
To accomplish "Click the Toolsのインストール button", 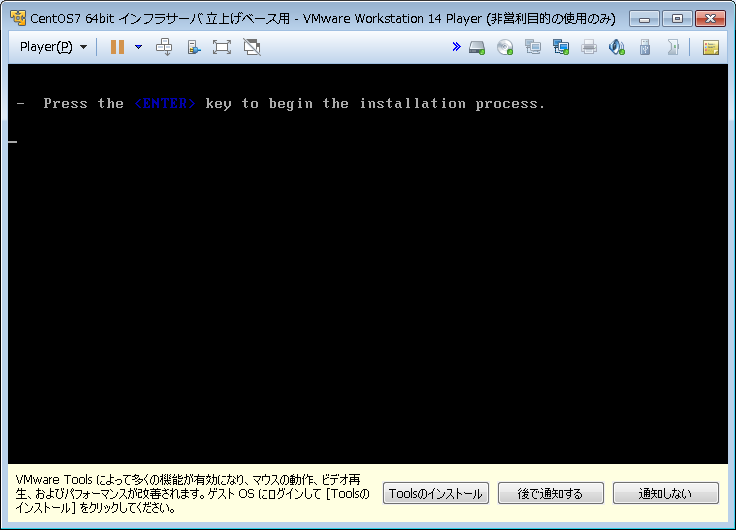I will [x=436, y=493].
